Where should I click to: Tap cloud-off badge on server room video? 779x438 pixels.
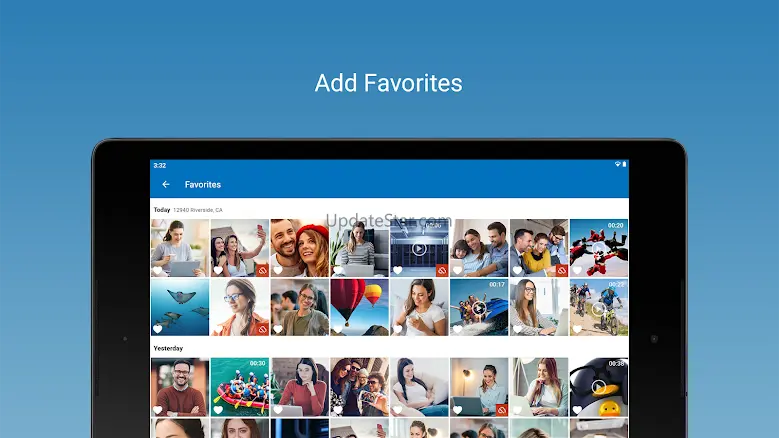(442, 271)
